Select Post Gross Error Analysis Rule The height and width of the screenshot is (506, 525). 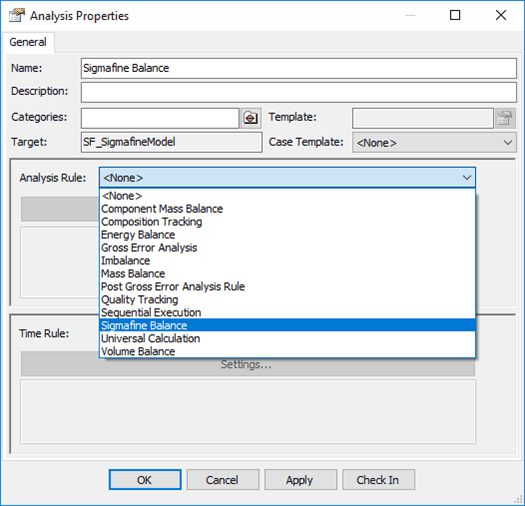tap(287, 287)
